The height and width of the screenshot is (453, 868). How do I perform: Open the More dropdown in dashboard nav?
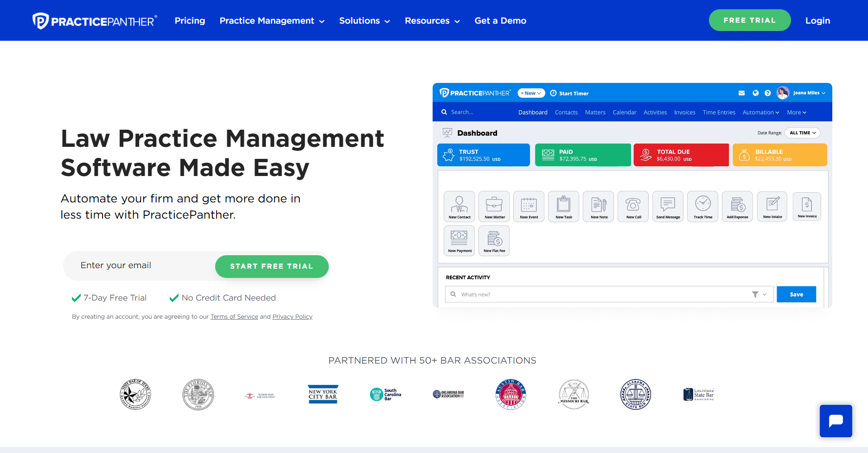pyautogui.click(x=797, y=113)
